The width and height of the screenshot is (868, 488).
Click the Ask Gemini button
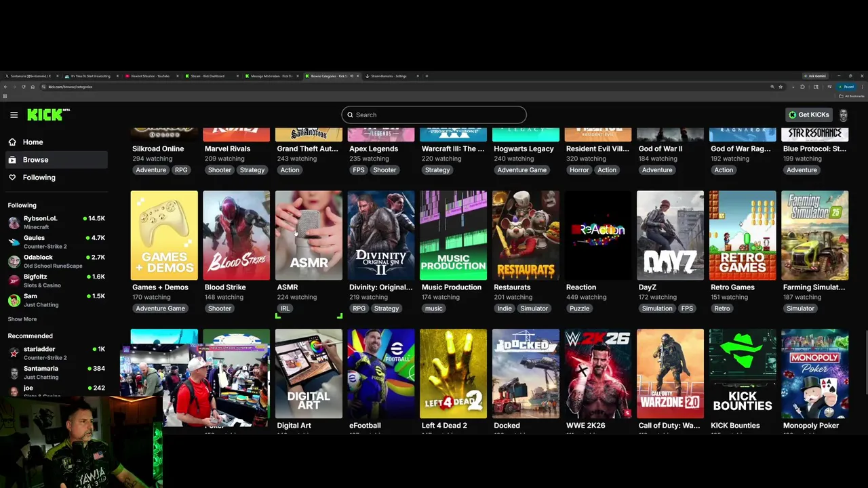[816, 76]
